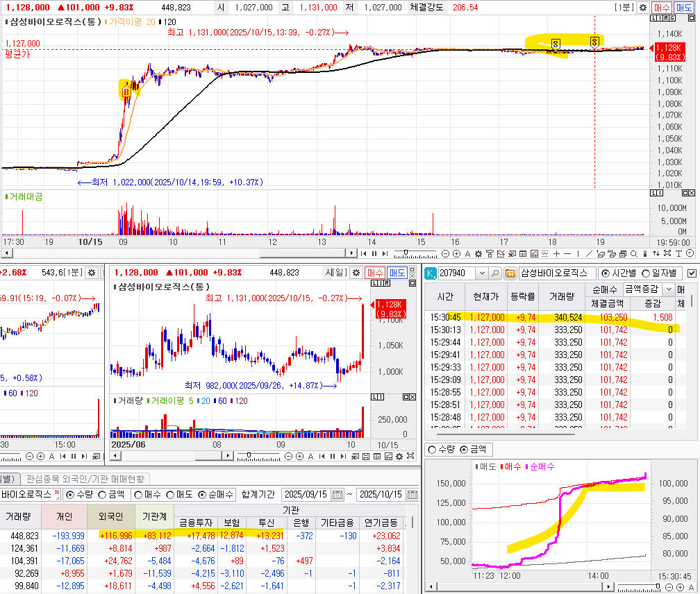Viewport: 700px width, 594px height.
Task: Open gear settings beside 시[일] on daily chart
Action: [x=356, y=273]
